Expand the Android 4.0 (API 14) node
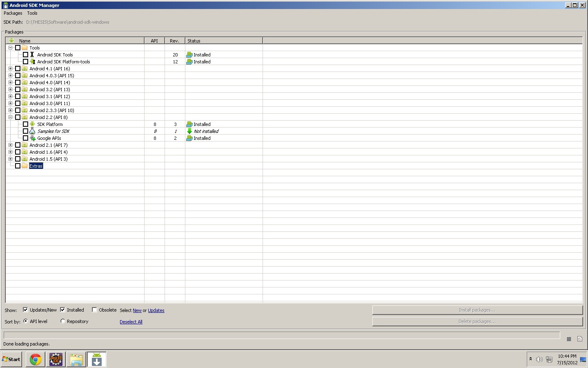This screenshot has width=588, height=368. tap(10, 82)
